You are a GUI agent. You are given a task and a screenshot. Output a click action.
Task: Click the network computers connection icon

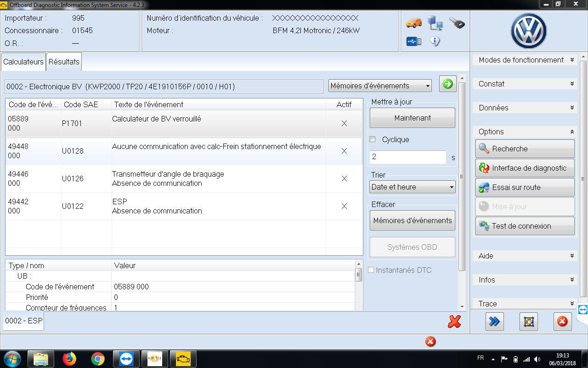pos(435,23)
